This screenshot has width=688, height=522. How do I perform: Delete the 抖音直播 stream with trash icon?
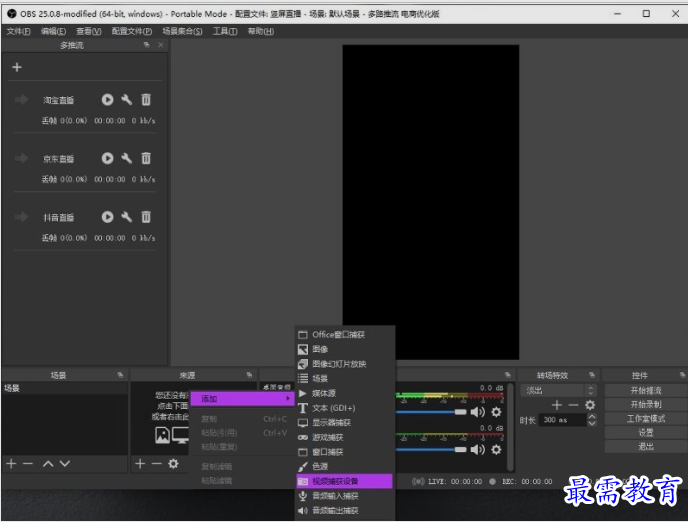click(146, 217)
